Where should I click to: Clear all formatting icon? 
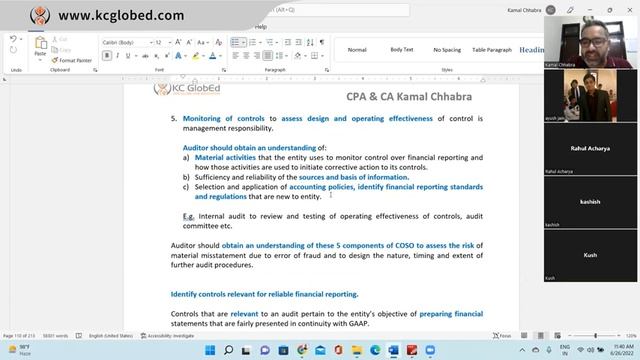coord(219,42)
